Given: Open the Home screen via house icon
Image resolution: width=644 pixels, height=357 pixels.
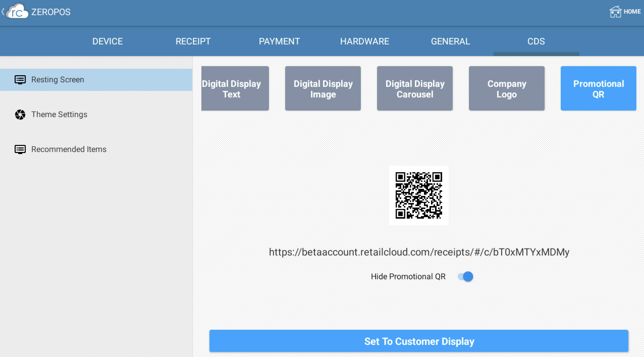Looking at the screenshot, I should (616, 11).
